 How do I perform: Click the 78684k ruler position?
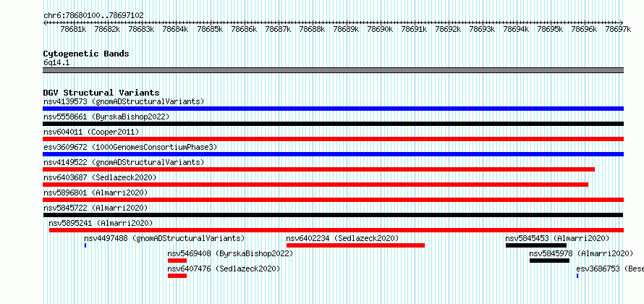175,29
